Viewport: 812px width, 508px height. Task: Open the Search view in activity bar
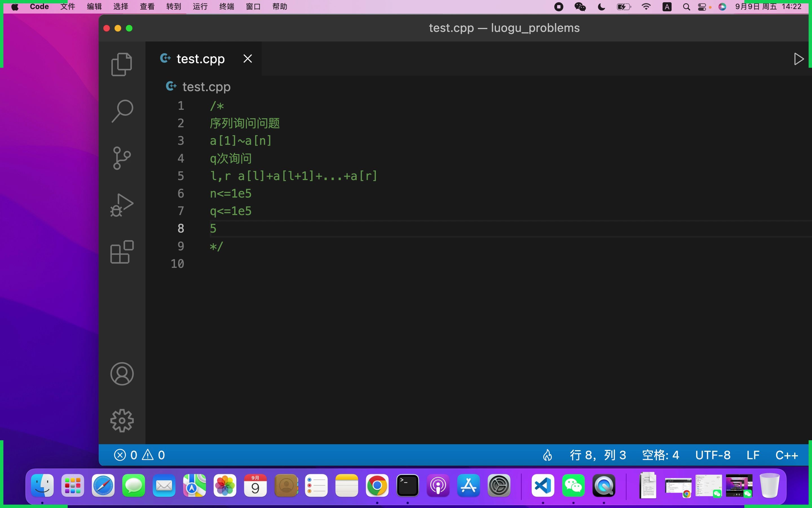click(x=122, y=111)
